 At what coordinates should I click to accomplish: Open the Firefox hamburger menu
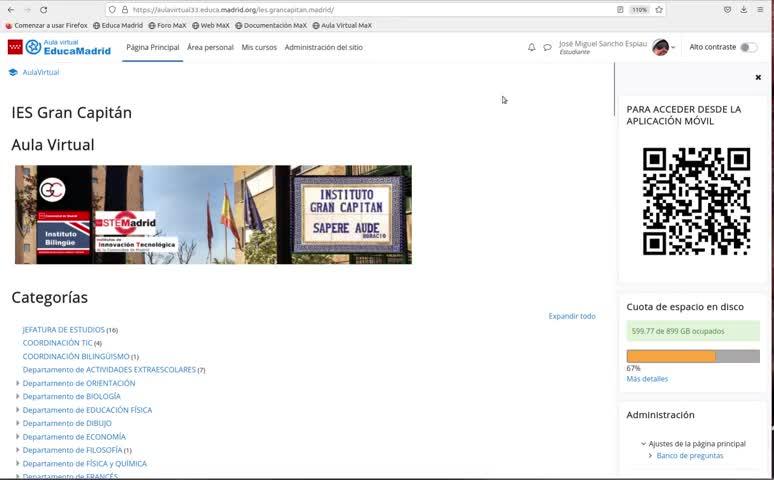pos(760,10)
